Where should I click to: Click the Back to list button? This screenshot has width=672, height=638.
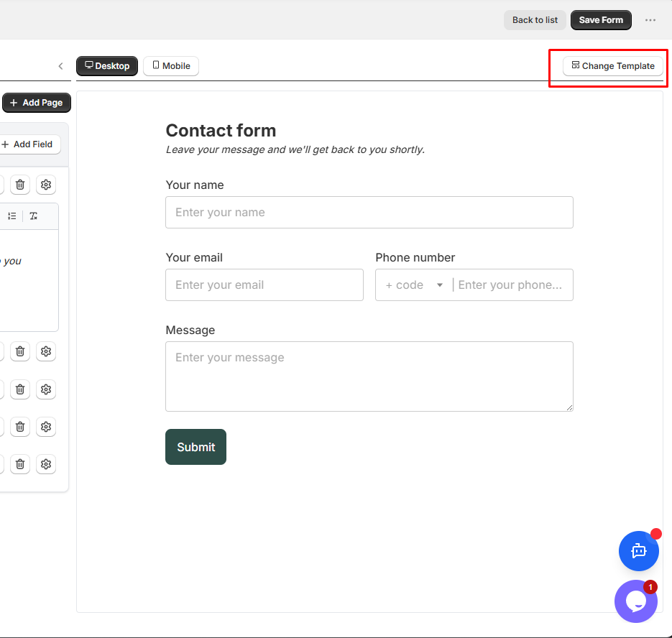coord(535,20)
